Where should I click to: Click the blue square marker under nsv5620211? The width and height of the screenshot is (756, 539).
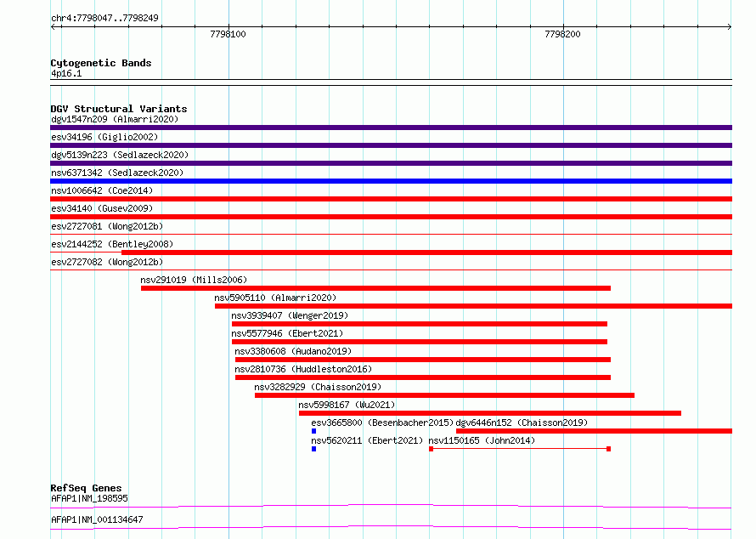click(314, 449)
